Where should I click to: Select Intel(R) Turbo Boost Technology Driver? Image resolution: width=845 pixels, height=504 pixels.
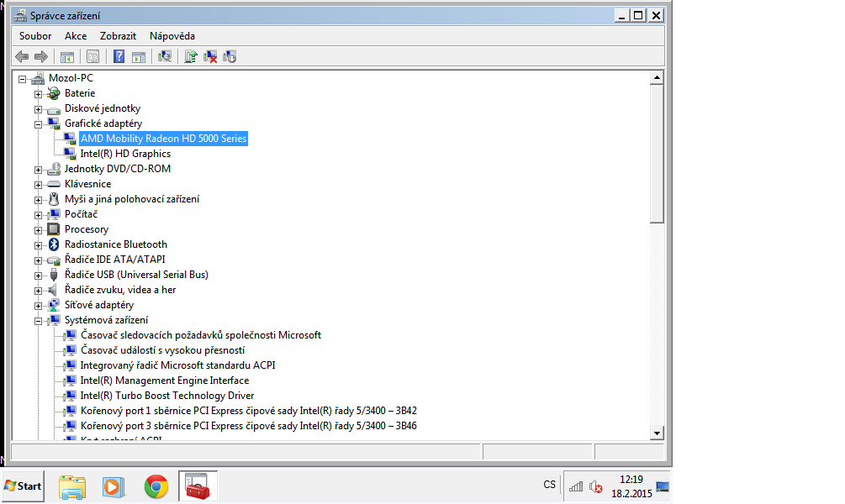[167, 396]
